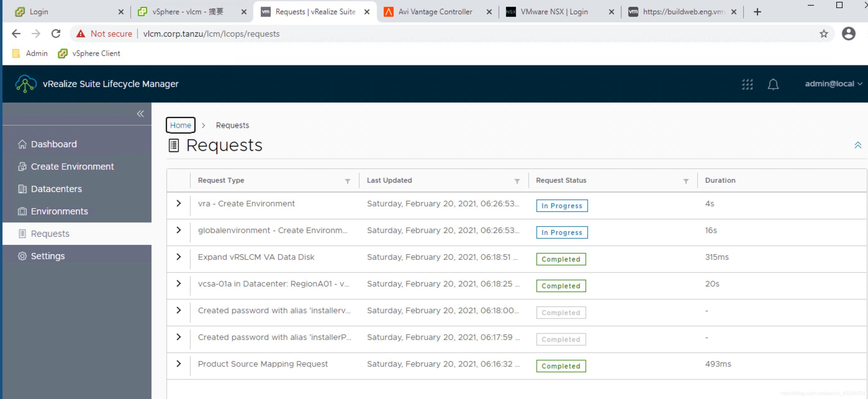Open Settings in the sidebar
Viewport: 868px width, 399px height.
(x=48, y=256)
